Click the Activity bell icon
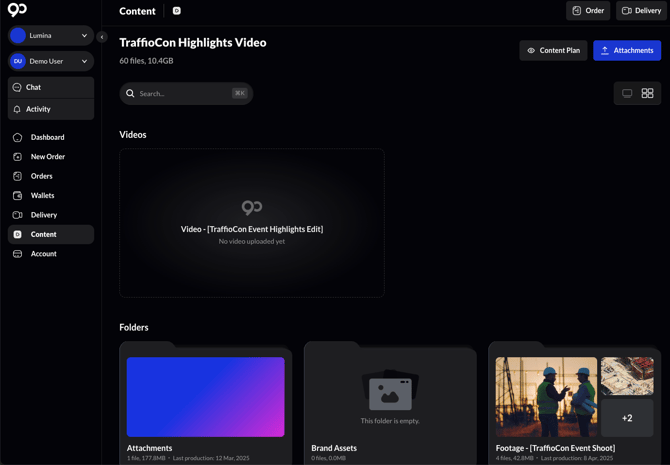The height and width of the screenshot is (465, 670). 17,109
